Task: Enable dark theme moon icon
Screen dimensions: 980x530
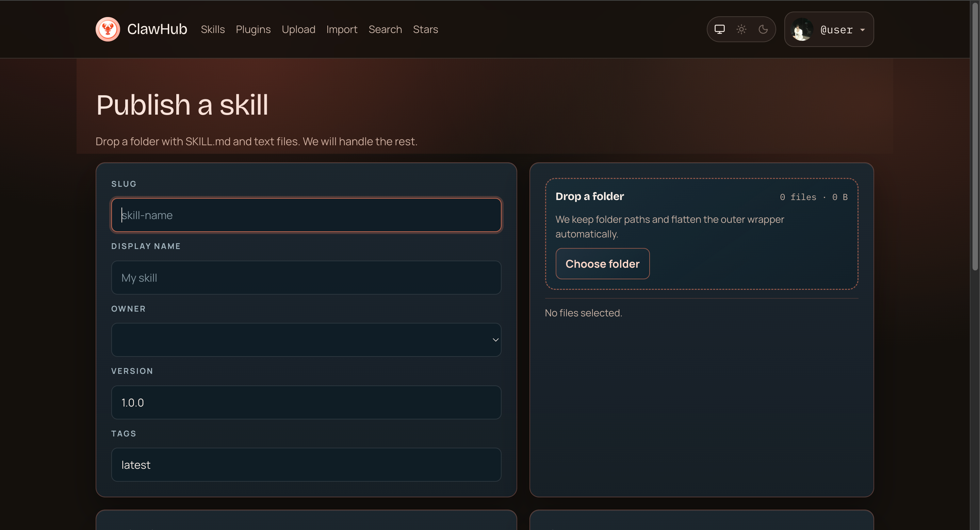Action: (763, 29)
